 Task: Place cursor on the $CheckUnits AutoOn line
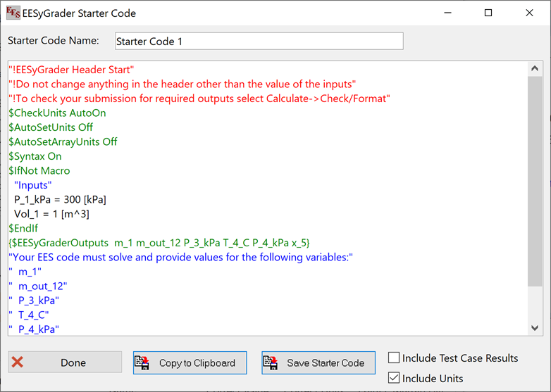[x=57, y=113]
